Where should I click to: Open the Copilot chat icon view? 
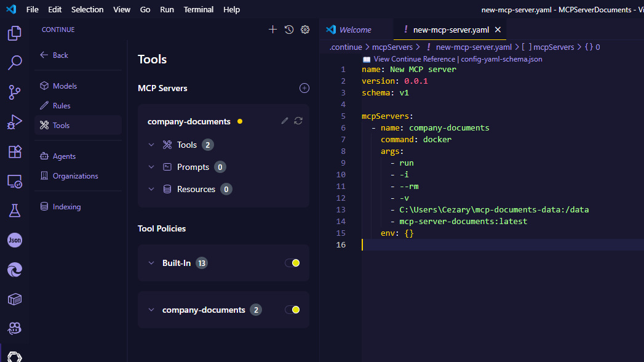coord(14,328)
